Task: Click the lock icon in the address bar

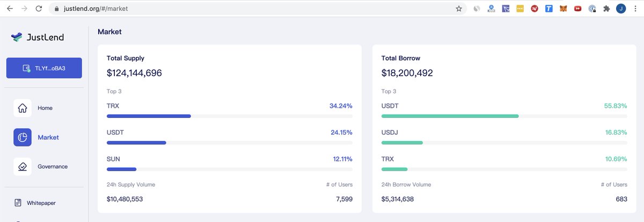Action: (58, 9)
